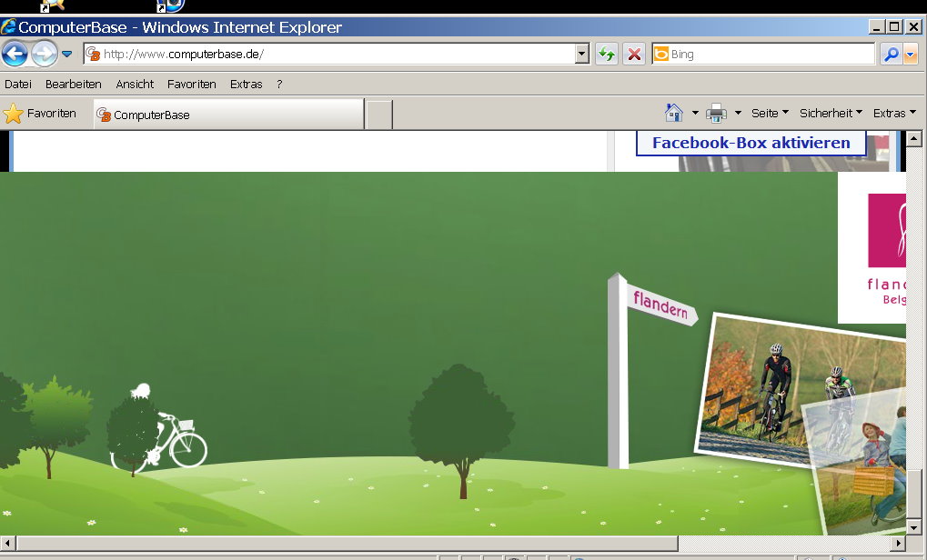Click the vertical scrollbar up arrow
927x560 pixels.
click(x=914, y=139)
